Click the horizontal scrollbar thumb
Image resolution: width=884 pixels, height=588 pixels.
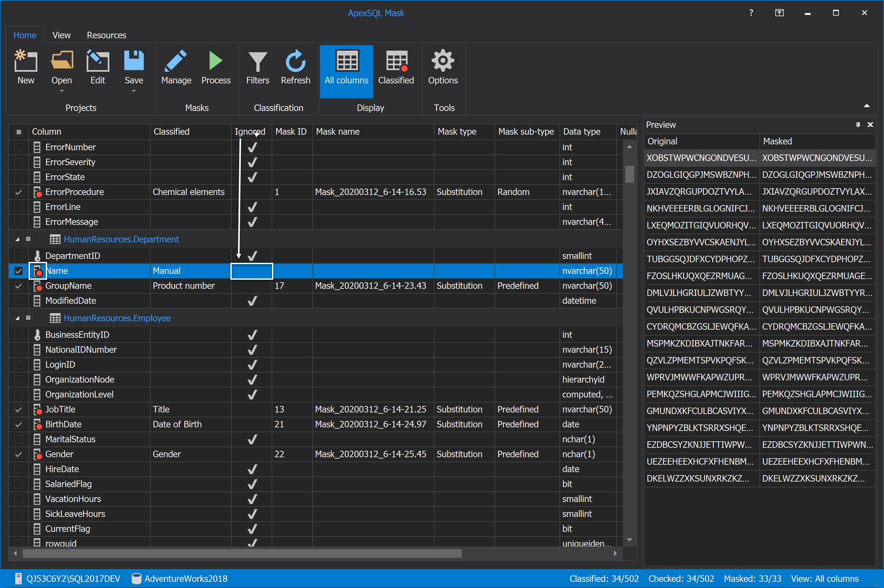pos(242,554)
